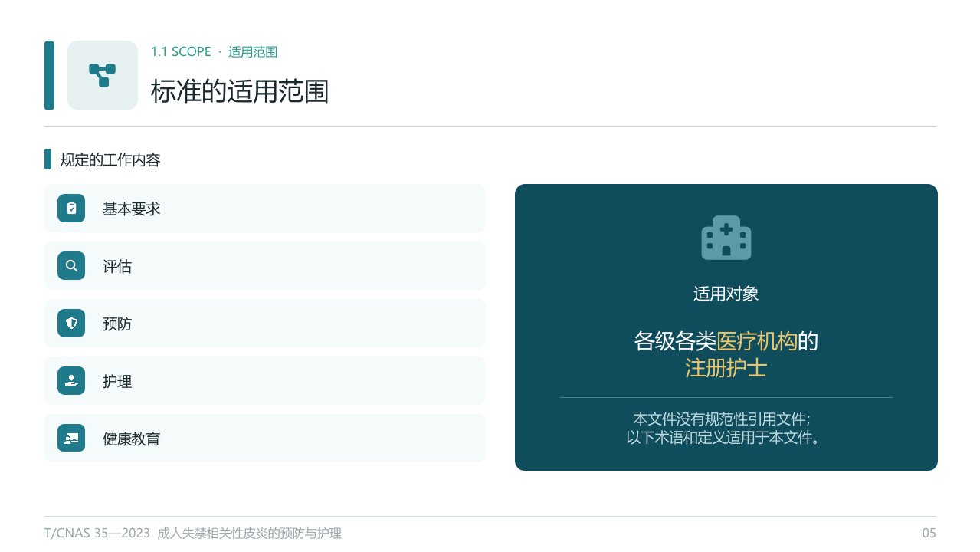
Task: Click the clipboard check icon for 基本要求
Action: pos(71,209)
